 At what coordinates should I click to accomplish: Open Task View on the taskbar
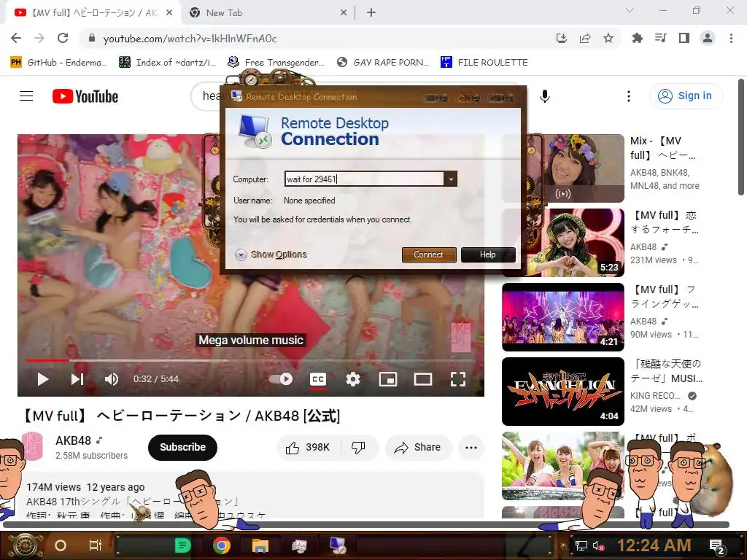coord(96,545)
